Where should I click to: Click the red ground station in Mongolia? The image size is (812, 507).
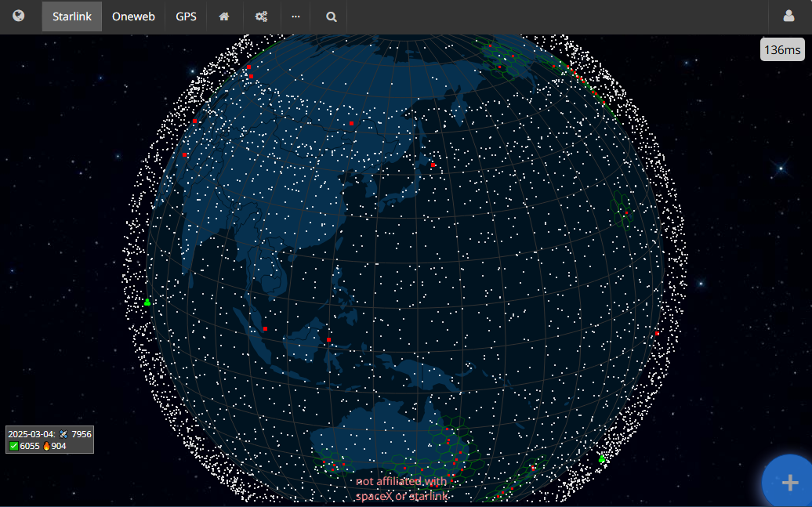click(352, 123)
